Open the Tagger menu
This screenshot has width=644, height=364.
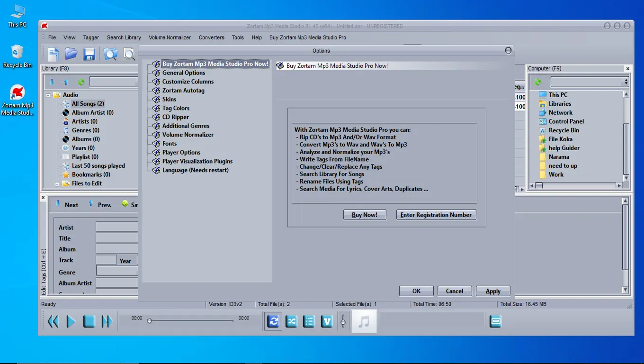(x=91, y=37)
